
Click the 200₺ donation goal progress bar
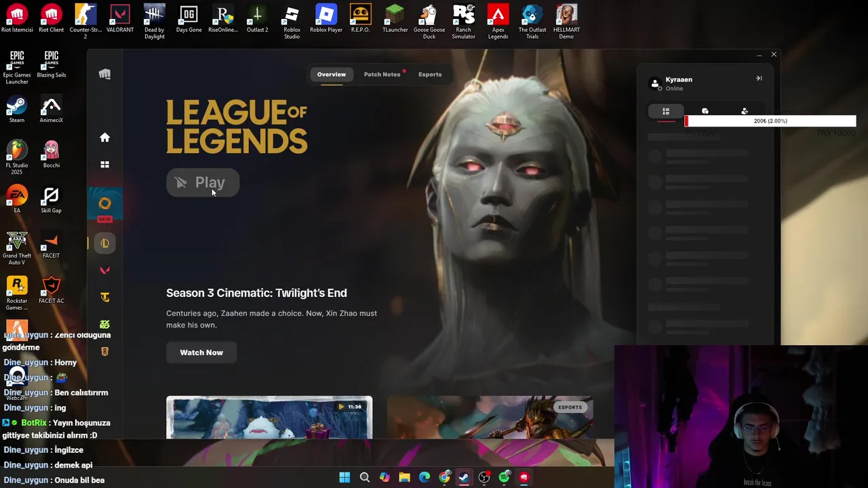[x=770, y=121]
